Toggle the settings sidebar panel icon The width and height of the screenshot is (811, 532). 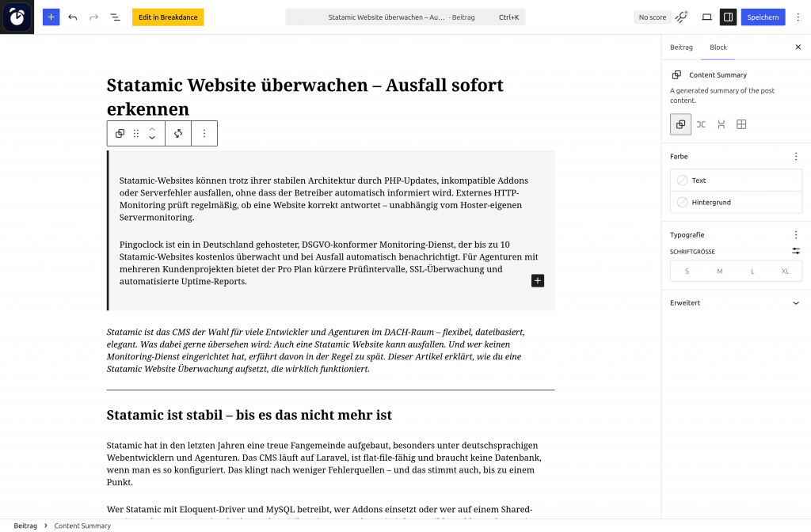pos(728,17)
